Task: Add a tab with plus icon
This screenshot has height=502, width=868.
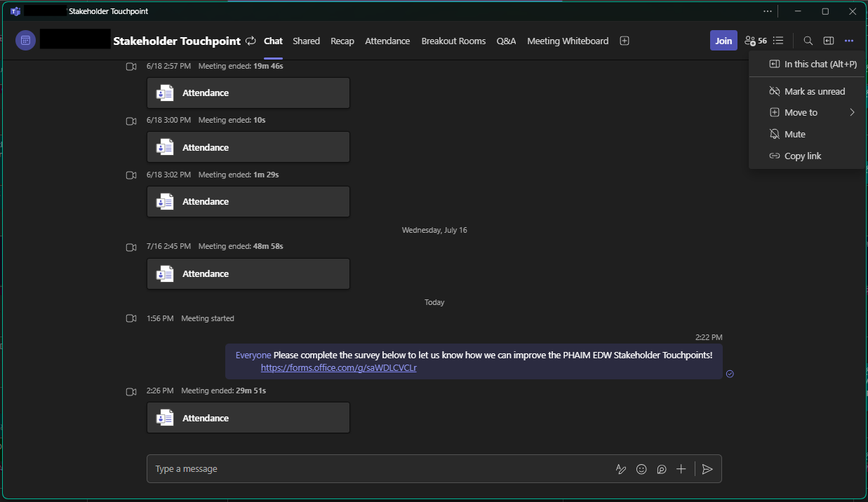Action: click(625, 41)
